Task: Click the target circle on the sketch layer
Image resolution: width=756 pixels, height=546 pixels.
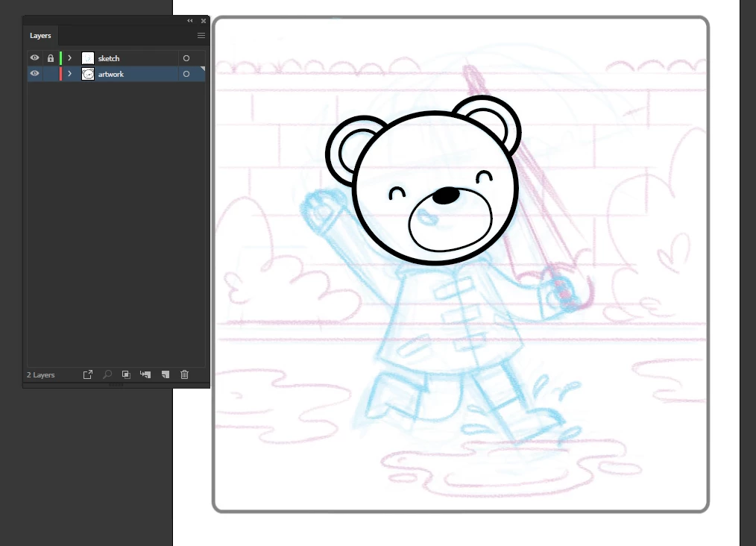Action: pyautogui.click(x=186, y=57)
